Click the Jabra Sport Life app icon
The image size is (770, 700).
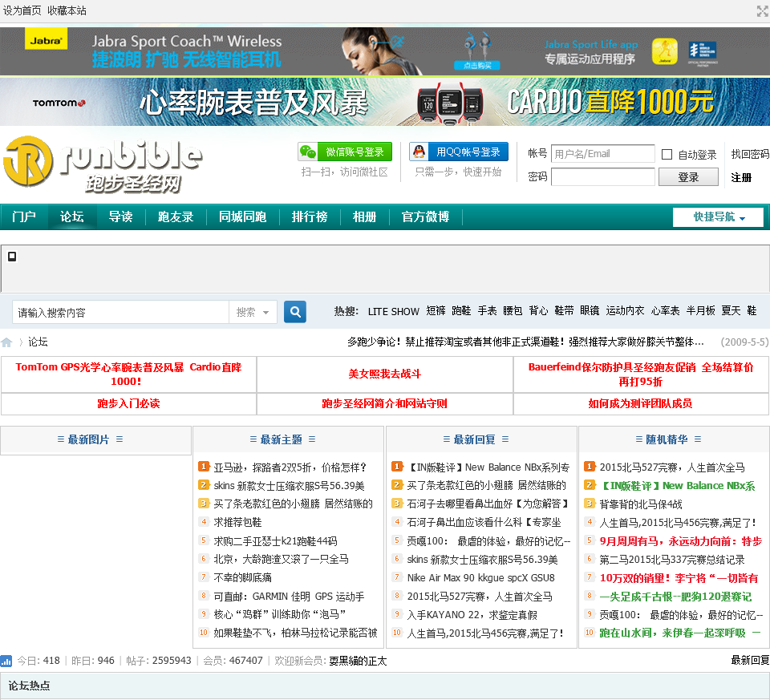664,51
